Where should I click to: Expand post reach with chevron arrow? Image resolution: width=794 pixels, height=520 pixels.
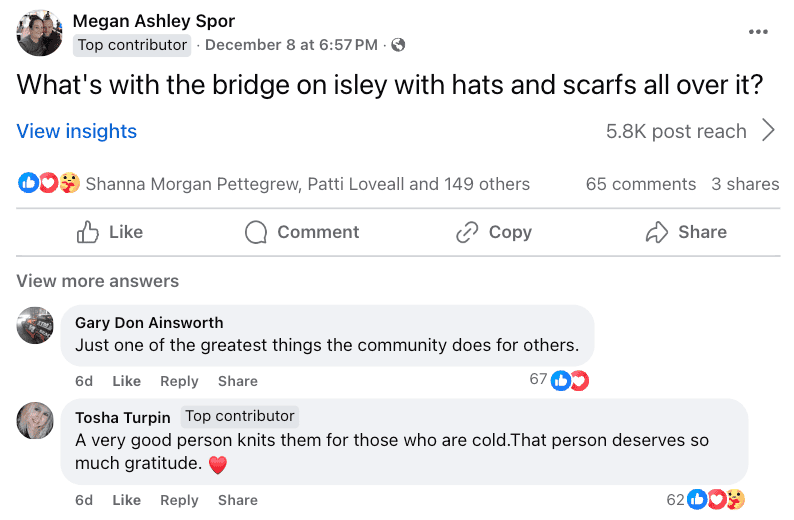[x=768, y=130]
